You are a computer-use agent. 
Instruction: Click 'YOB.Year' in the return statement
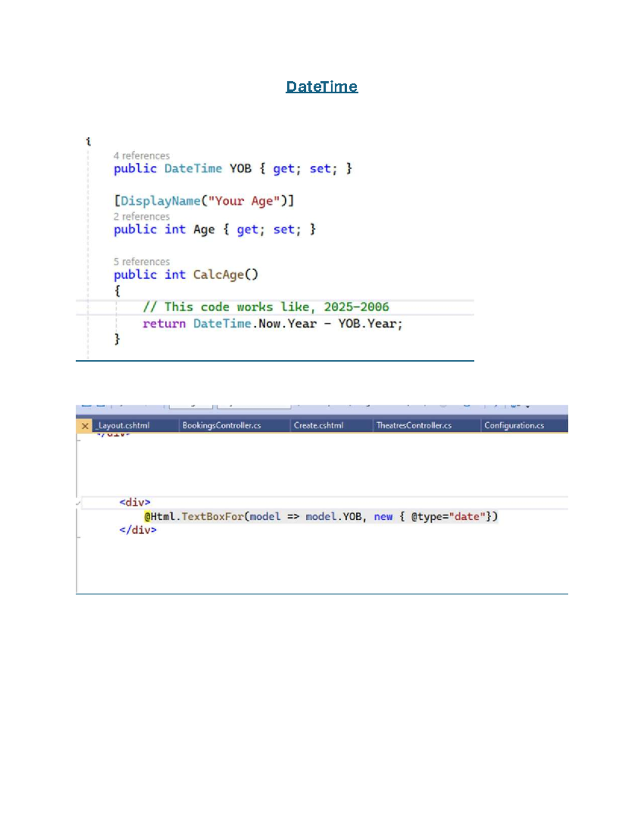(x=368, y=324)
